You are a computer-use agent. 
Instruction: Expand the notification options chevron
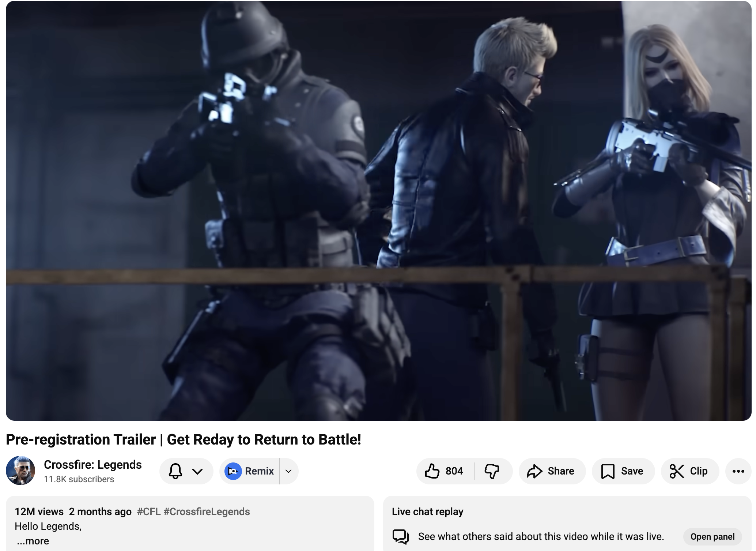pyautogui.click(x=197, y=471)
